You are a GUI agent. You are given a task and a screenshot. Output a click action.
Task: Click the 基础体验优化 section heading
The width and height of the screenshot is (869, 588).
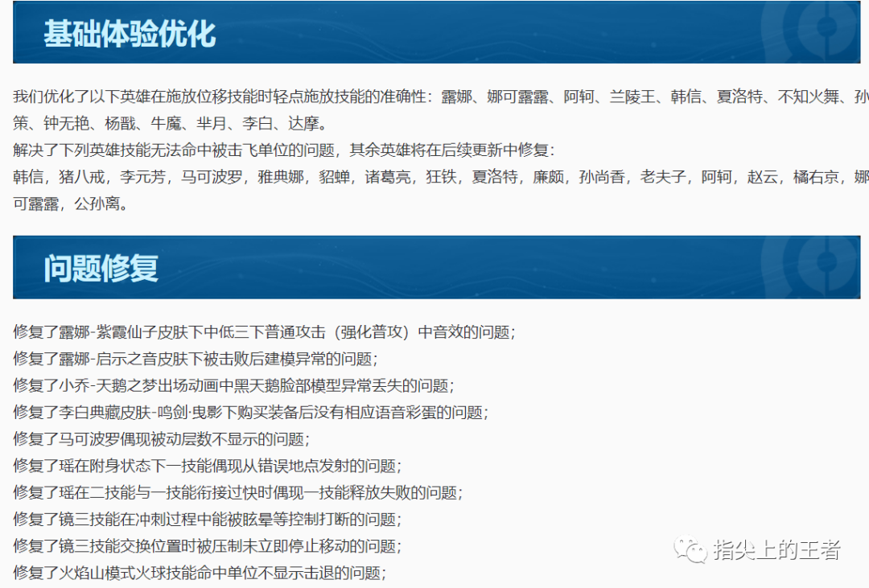[130, 33]
